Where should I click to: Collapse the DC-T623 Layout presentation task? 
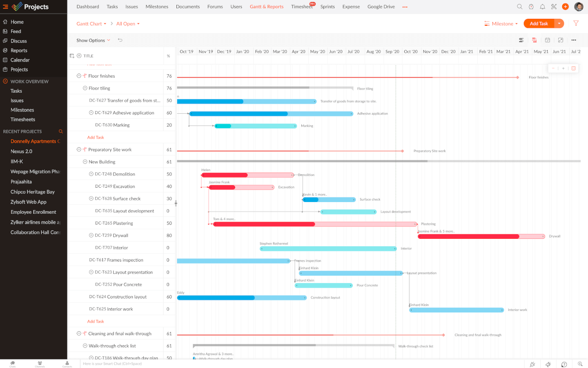[91, 272]
